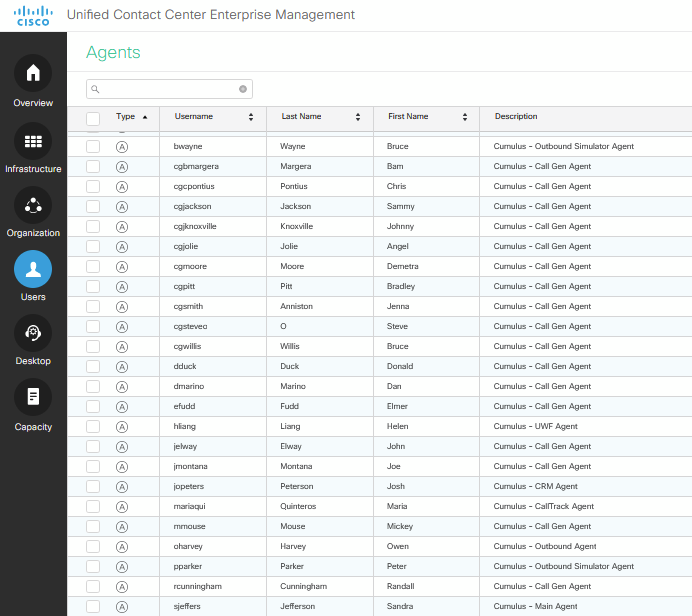Image resolution: width=692 pixels, height=616 pixels.
Task: Open the Capacity document icon
Action: pos(33,397)
